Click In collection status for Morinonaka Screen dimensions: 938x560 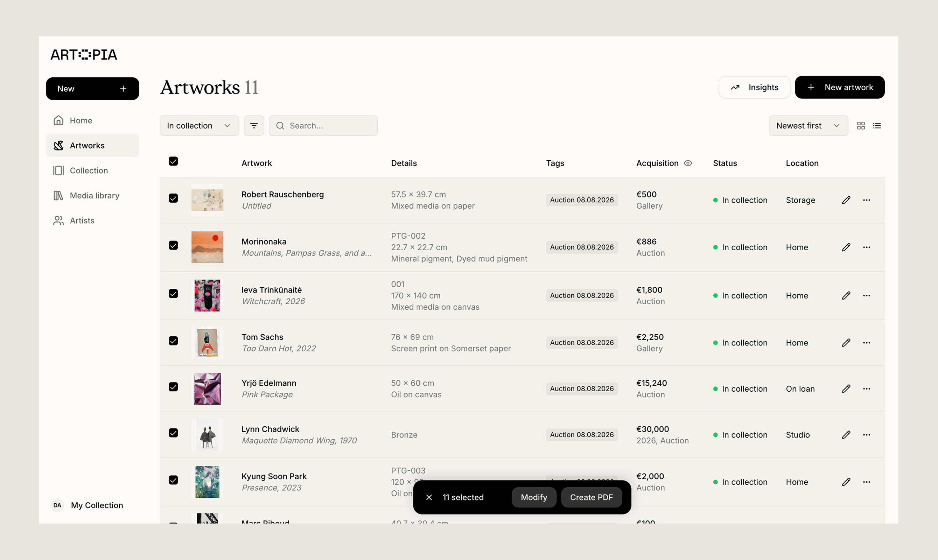(740, 247)
